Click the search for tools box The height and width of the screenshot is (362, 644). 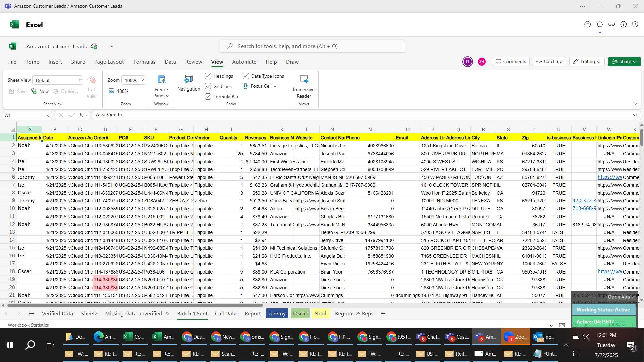pyautogui.click(x=312, y=46)
